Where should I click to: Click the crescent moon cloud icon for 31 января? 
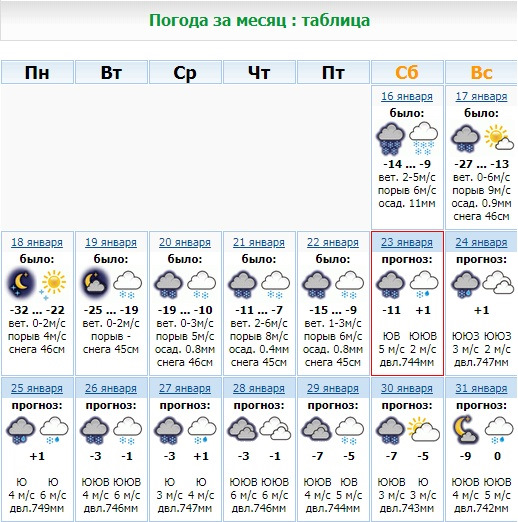pyautogui.click(x=465, y=429)
